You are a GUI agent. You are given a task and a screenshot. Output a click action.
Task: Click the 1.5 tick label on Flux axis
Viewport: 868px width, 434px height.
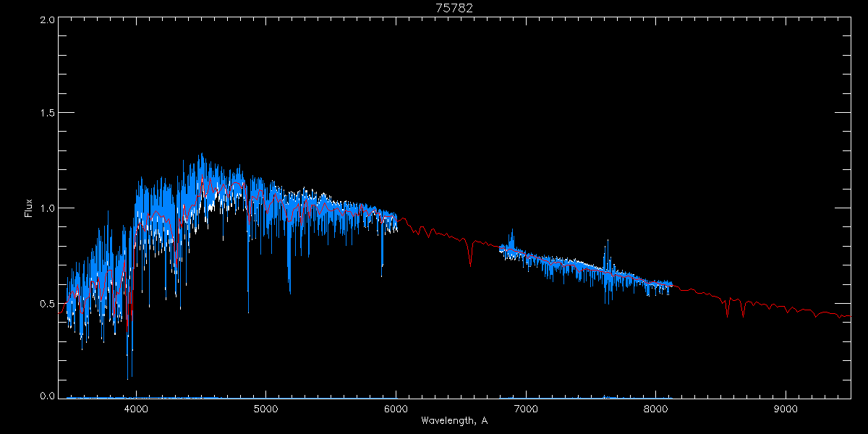pyautogui.click(x=46, y=114)
